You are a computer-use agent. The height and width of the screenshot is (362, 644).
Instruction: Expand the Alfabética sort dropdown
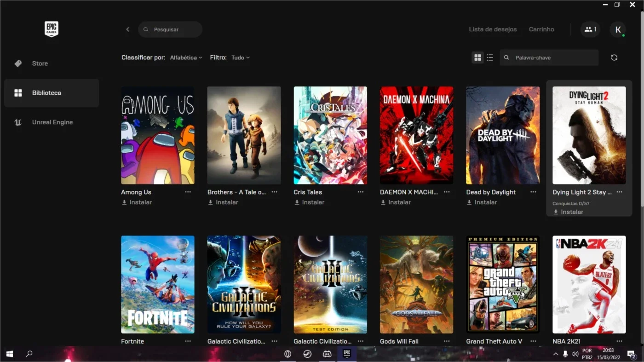pos(186,57)
